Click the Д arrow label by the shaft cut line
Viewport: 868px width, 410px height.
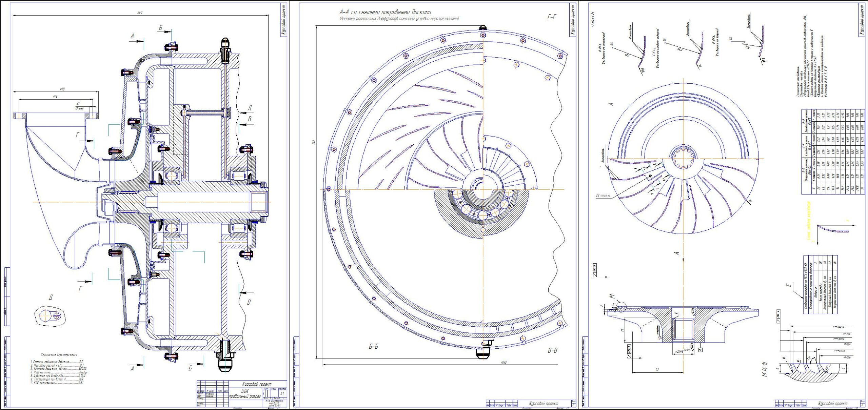[x=250, y=108]
